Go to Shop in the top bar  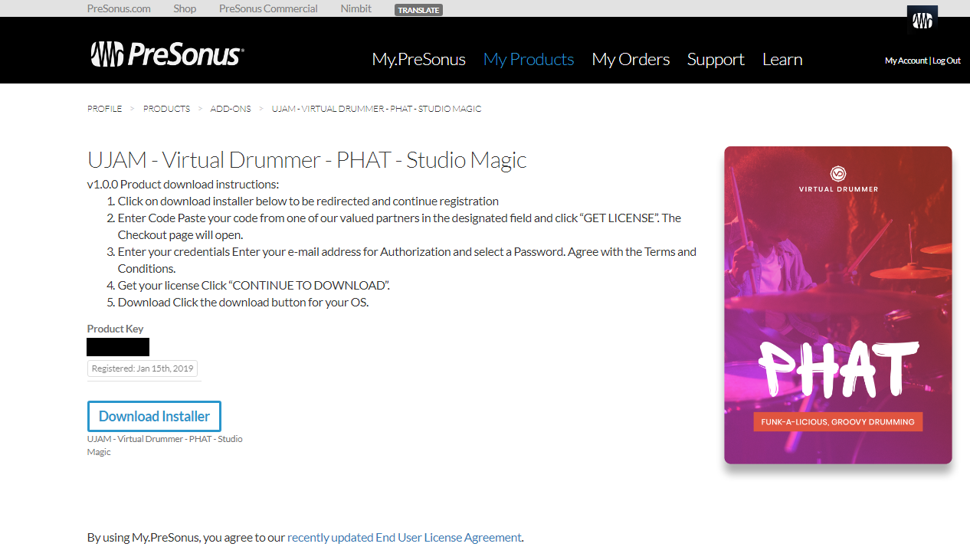tap(185, 8)
